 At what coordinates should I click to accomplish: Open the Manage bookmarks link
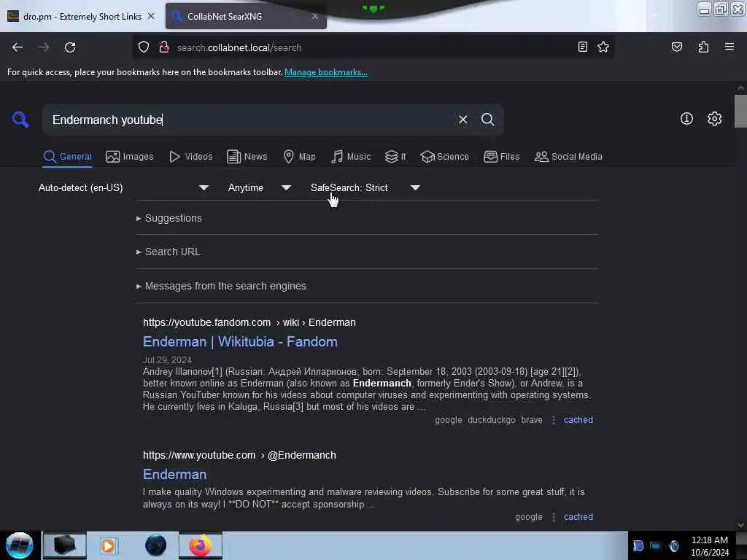coord(326,72)
